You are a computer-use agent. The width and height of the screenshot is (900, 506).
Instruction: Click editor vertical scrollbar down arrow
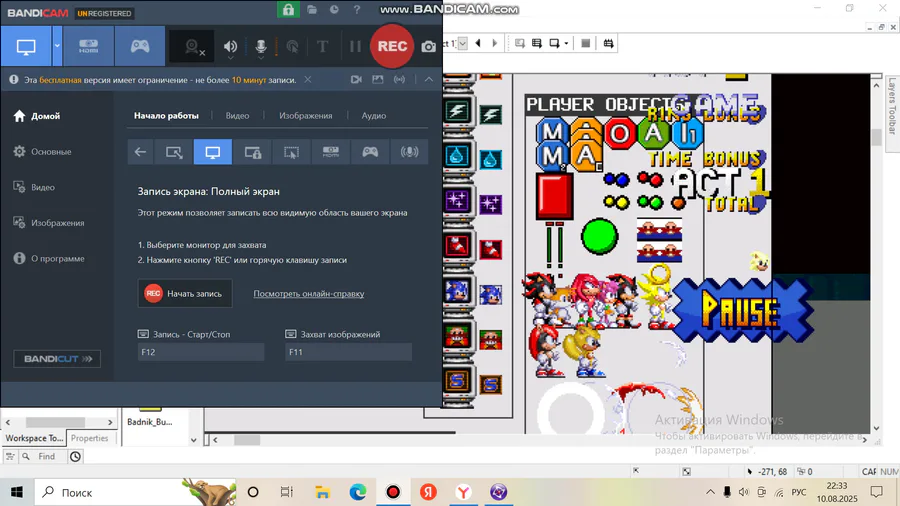(876, 429)
